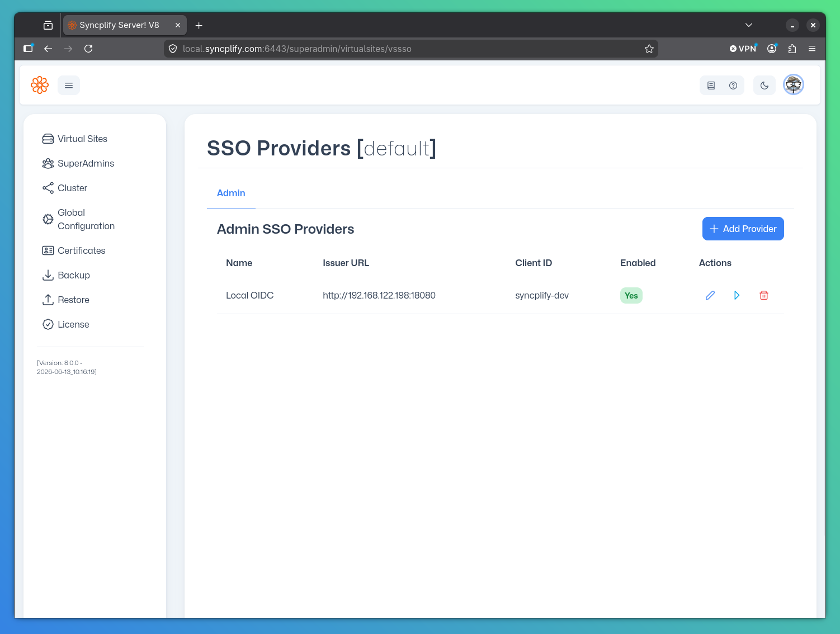This screenshot has height=634, width=840.
Task: Click the Syncplify orange flower logo
Action: tap(40, 85)
